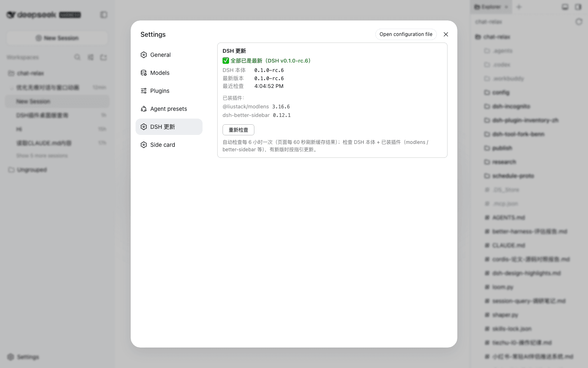Go to the Plugins settings section
The width and height of the screenshot is (588, 368).
point(169,91)
